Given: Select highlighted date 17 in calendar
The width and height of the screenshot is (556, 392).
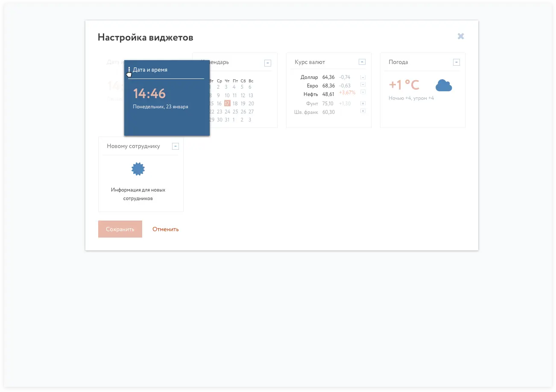Looking at the screenshot, I should pyautogui.click(x=227, y=103).
